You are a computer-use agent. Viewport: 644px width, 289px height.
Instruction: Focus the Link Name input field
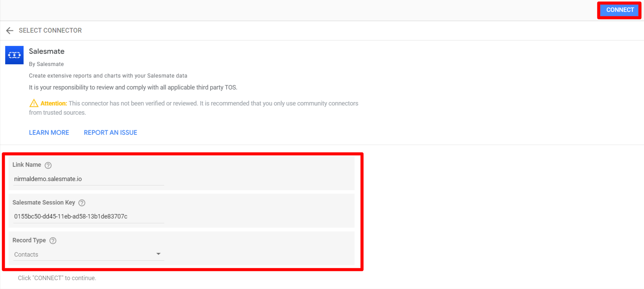point(89,179)
